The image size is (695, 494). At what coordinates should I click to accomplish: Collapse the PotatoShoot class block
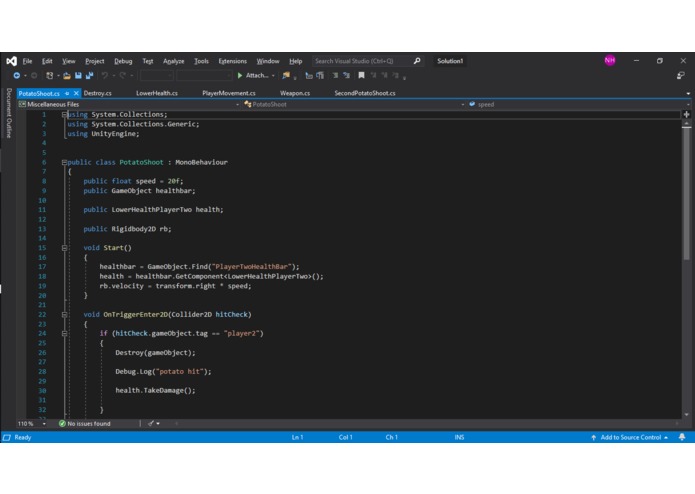coord(64,162)
